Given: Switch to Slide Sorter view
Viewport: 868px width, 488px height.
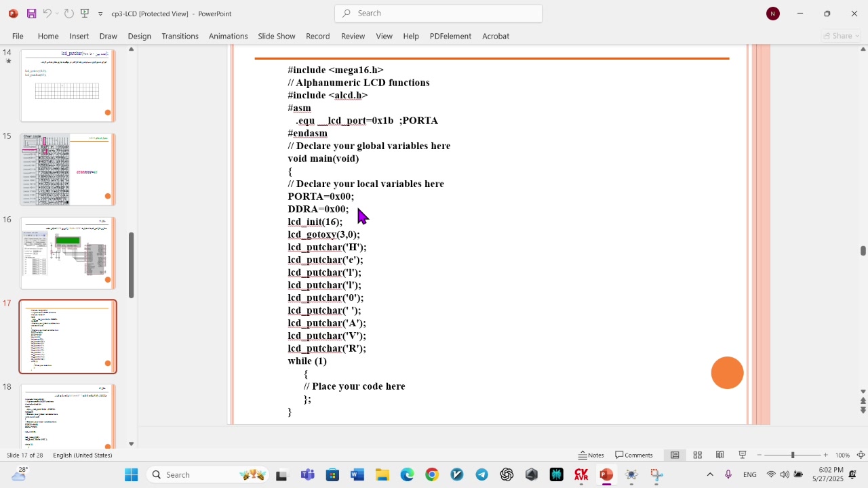Looking at the screenshot, I should [697, 455].
